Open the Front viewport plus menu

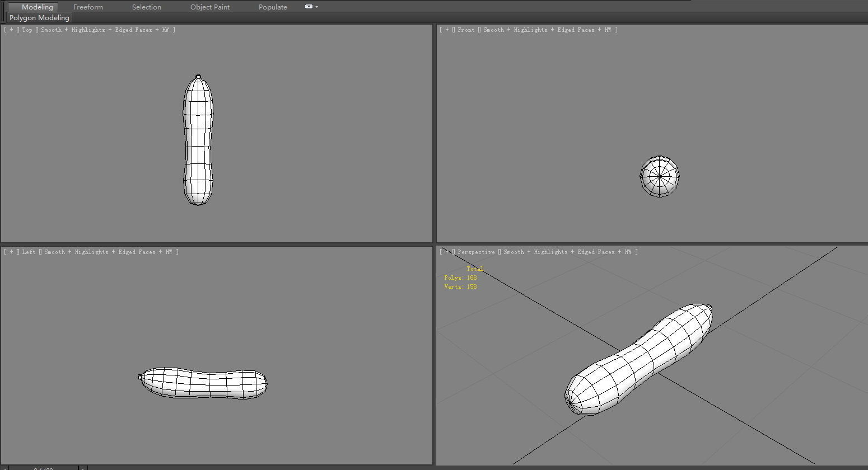(x=447, y=30)
